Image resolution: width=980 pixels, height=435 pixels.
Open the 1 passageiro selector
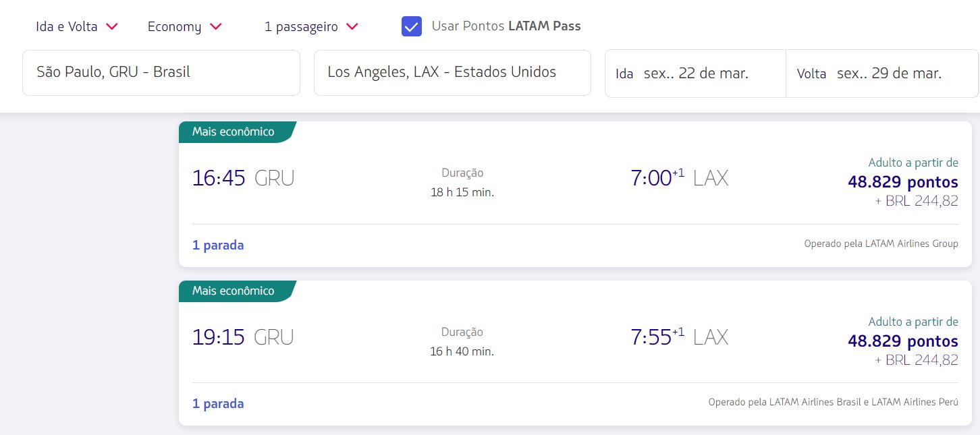311,27
